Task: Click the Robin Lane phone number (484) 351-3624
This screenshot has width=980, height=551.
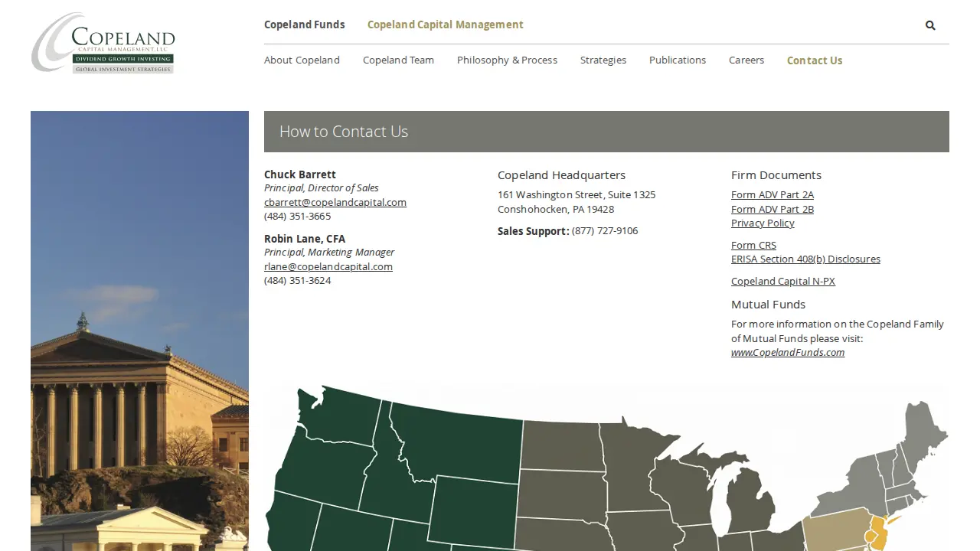Action: pyautogui.click(x=298, y=280)
